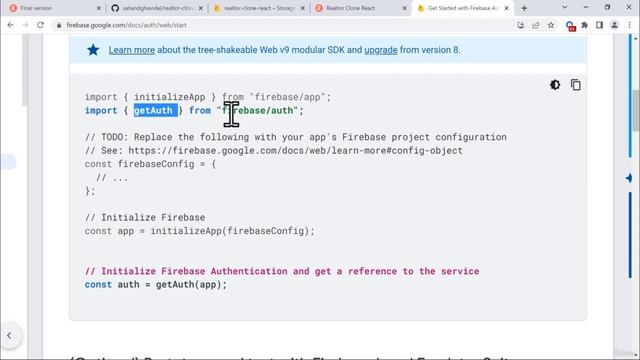Open the Chrome profile avatar
This screenshot has height=360, width=640.
[x=614, y=25]
